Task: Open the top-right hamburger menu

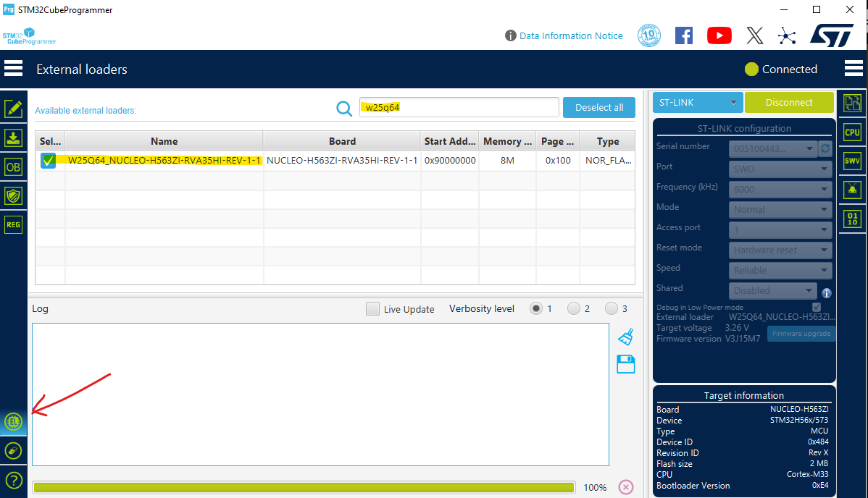Action: [x=853, y=67]
